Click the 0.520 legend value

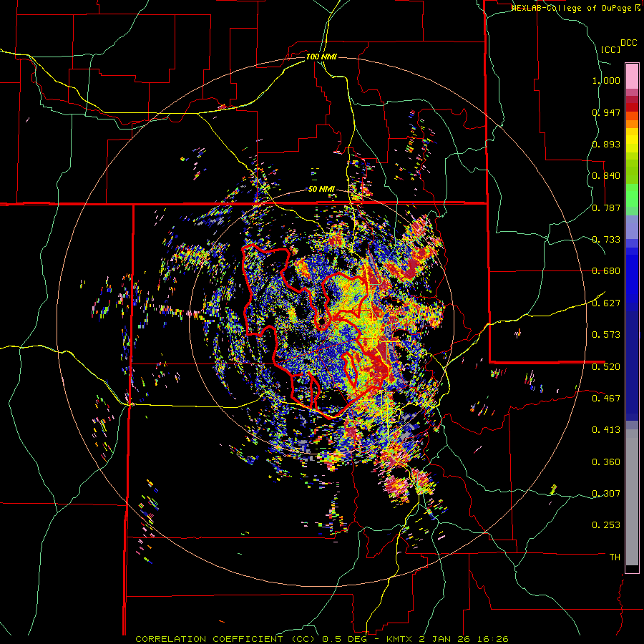tap(606, 366)
